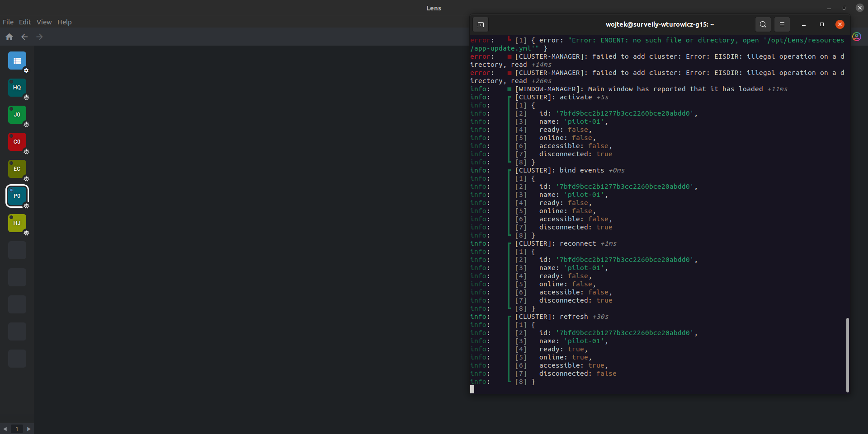
Task: Click the '[CLUSTER]: bind events' log line
Action: pos(570,170)
